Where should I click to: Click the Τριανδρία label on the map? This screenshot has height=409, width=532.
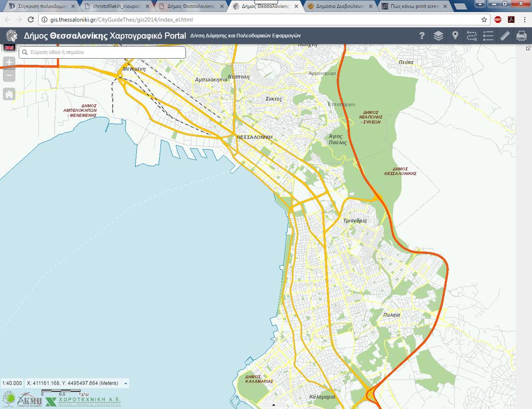click(355, 221)
